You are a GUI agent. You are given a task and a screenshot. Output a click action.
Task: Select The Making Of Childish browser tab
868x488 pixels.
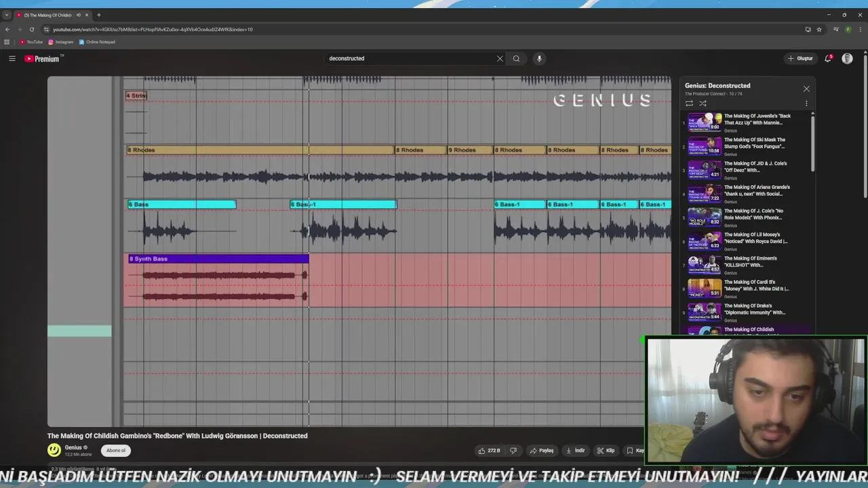tap(47, 15)
